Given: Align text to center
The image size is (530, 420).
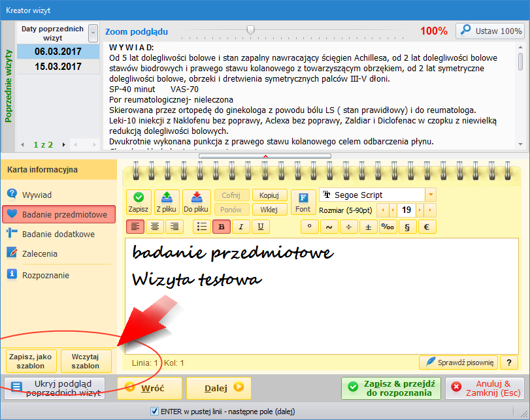Looking at the screenshot, I should 155,227.
